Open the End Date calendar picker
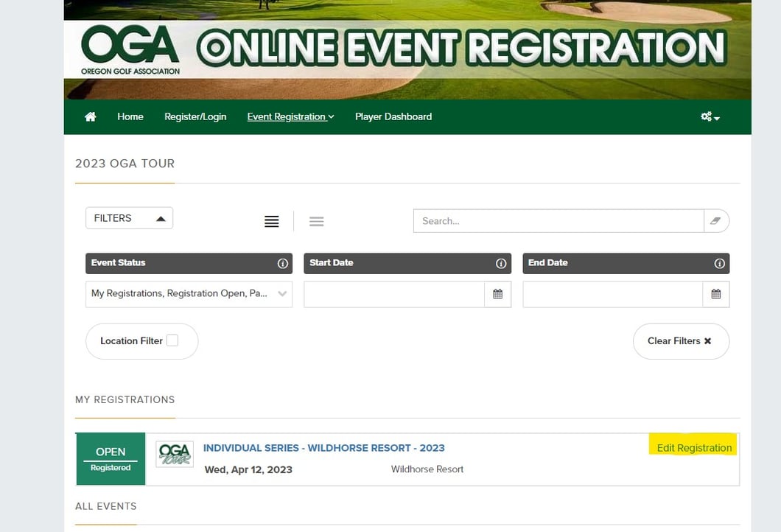781x532 pixels. pyautogui.click(x=715, y=294)
